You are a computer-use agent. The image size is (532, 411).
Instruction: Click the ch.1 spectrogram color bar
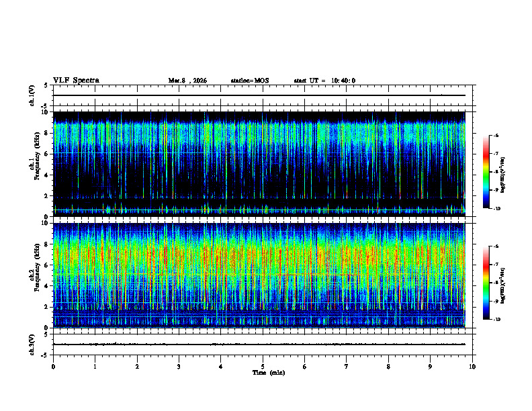[486, 172]
